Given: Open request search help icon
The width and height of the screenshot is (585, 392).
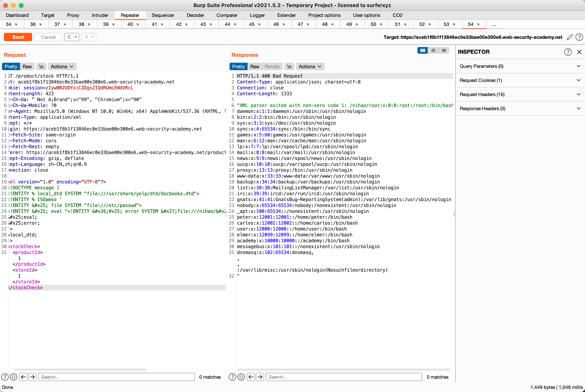Looking at the screenshot, I should [x=5, y=377].
